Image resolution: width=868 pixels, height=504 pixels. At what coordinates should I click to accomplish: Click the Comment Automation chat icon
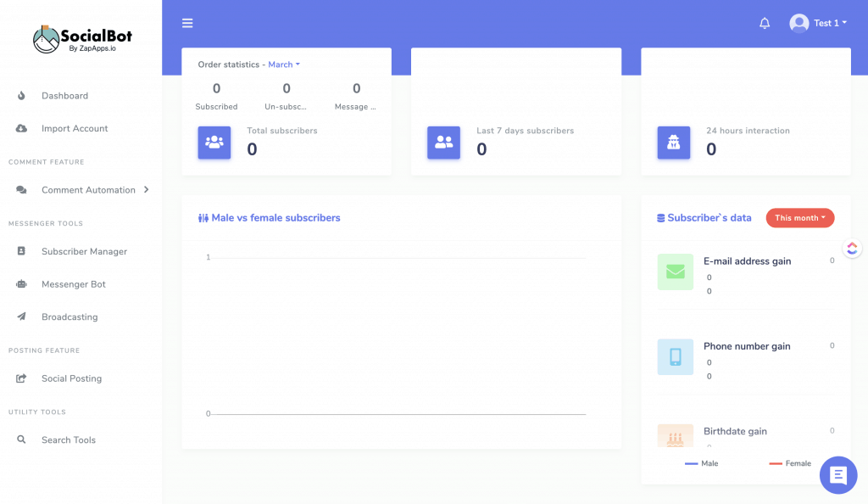click(21, 190)
